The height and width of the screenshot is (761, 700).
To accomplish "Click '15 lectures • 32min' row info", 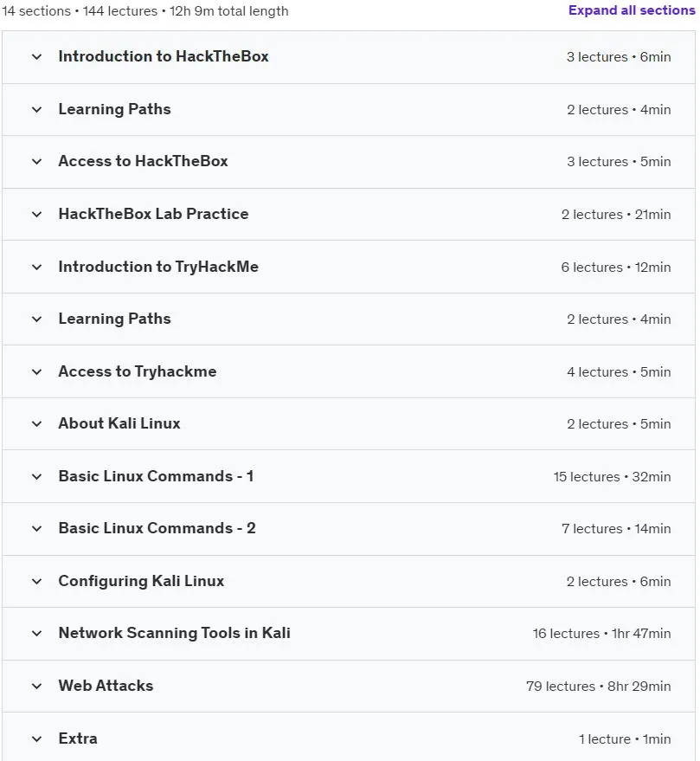I will [612, 476].
